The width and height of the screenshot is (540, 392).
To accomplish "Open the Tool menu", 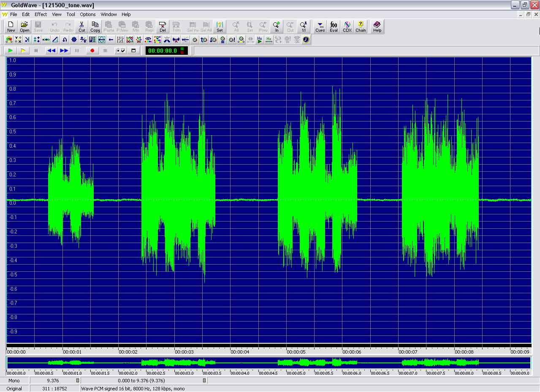I will [71, 14].
